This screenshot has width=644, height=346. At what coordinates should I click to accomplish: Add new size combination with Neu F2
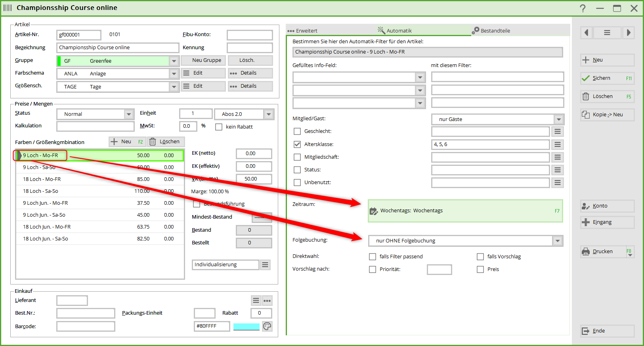[127, 142]
